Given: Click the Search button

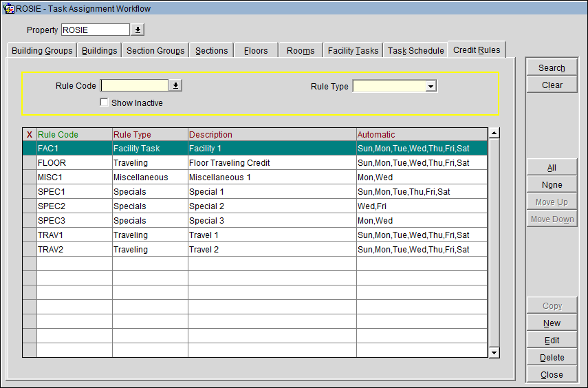Looking at the screenshot, I should 552,67.
